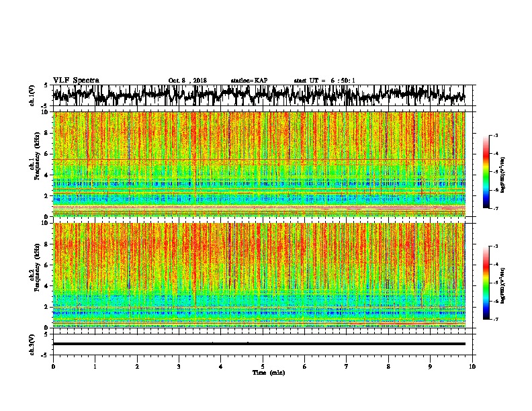Click time axis tick label "9"
The image size is (532, 411).
tap(430, 367)
